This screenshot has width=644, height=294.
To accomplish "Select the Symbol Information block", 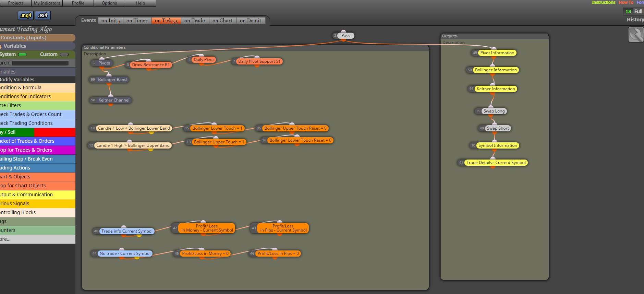I will click(498, 145).
